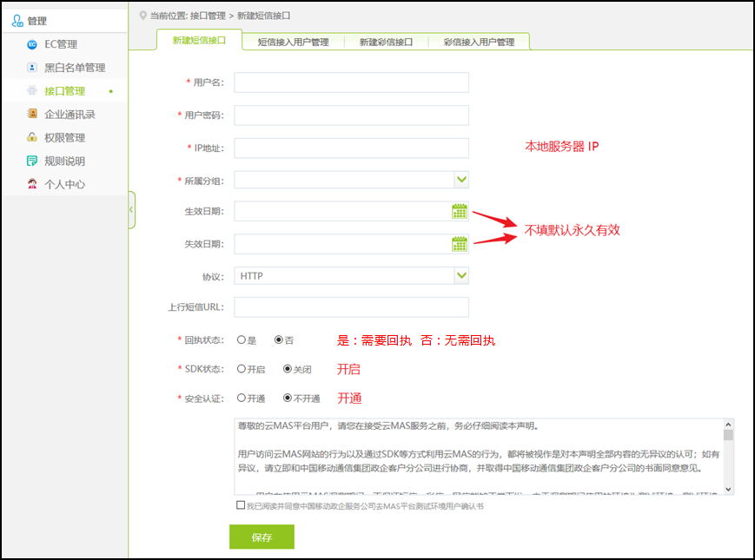Click the location pin icon in breadcrumb
This screenshot has width=755, height=560.
click(x=143, y=16)
